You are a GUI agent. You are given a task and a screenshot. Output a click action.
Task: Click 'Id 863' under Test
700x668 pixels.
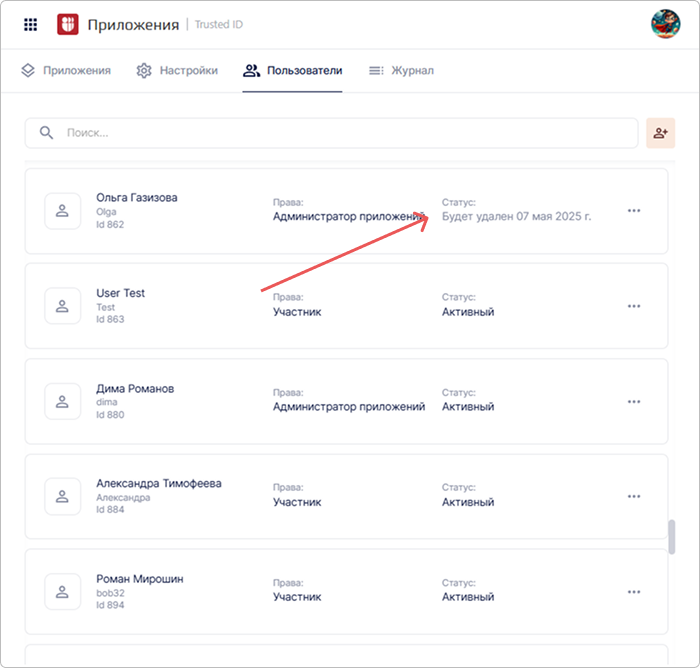coord(110,319)
